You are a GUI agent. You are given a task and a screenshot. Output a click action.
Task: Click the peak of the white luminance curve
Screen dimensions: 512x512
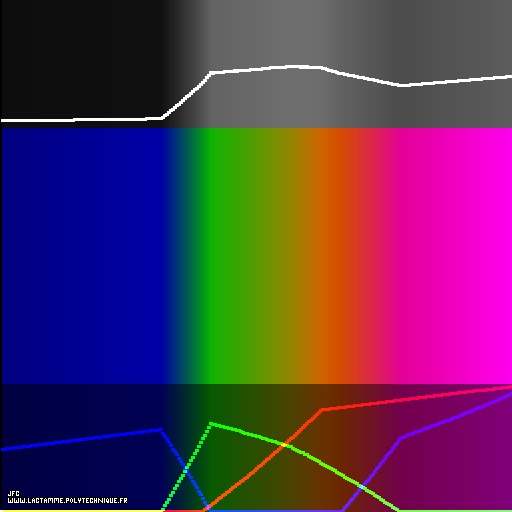(x=293, y=67)
